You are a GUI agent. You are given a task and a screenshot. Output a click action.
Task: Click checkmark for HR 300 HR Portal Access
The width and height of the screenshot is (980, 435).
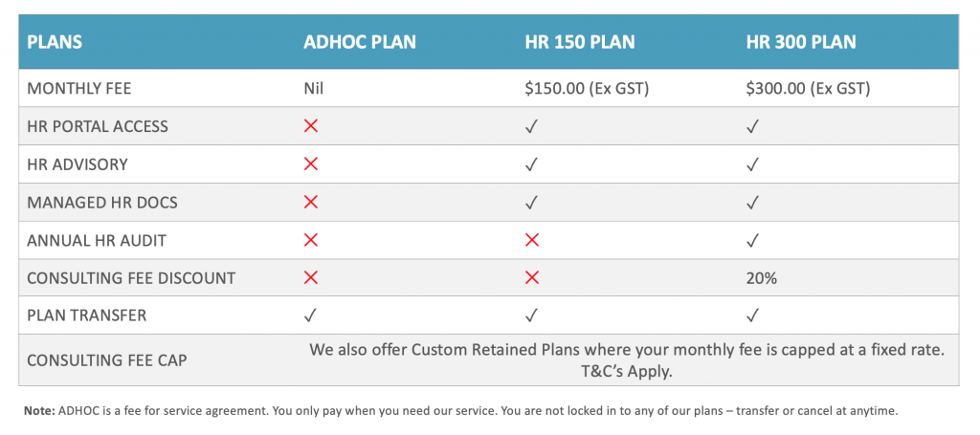point(753,127)
